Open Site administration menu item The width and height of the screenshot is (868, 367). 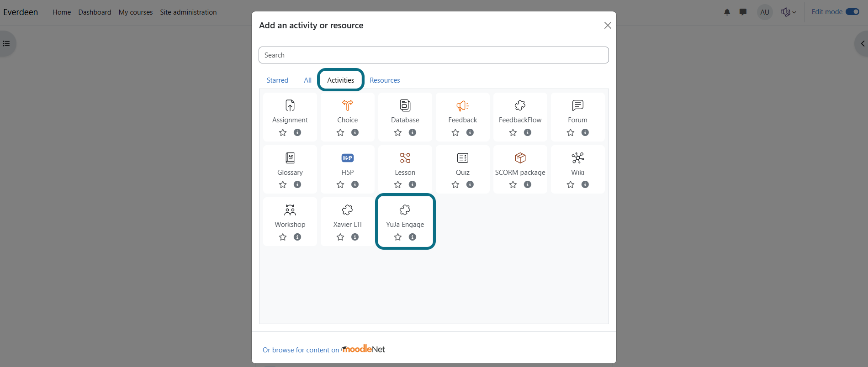click(188, 12)
